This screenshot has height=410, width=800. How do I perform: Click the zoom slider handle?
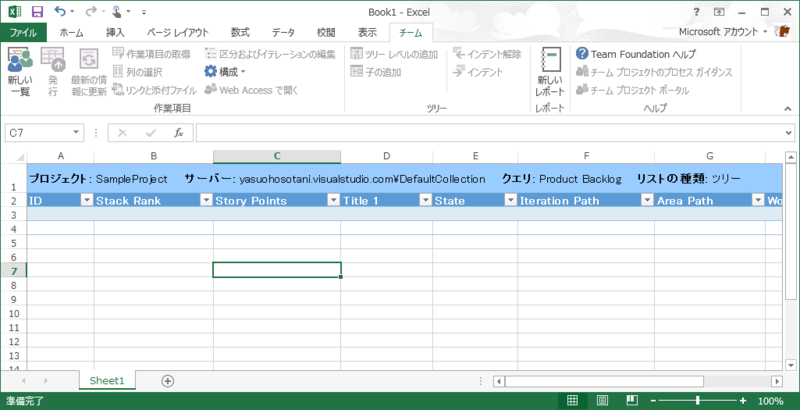coord(697,401)
